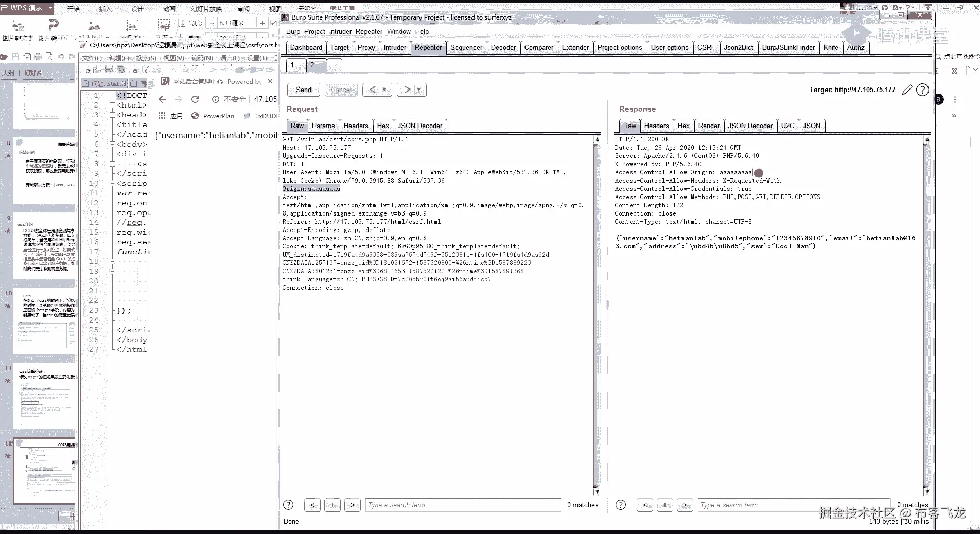Viewport: 980px width, 534px height.
Task: Show the Response Render tab
Action: pos(709,126)
